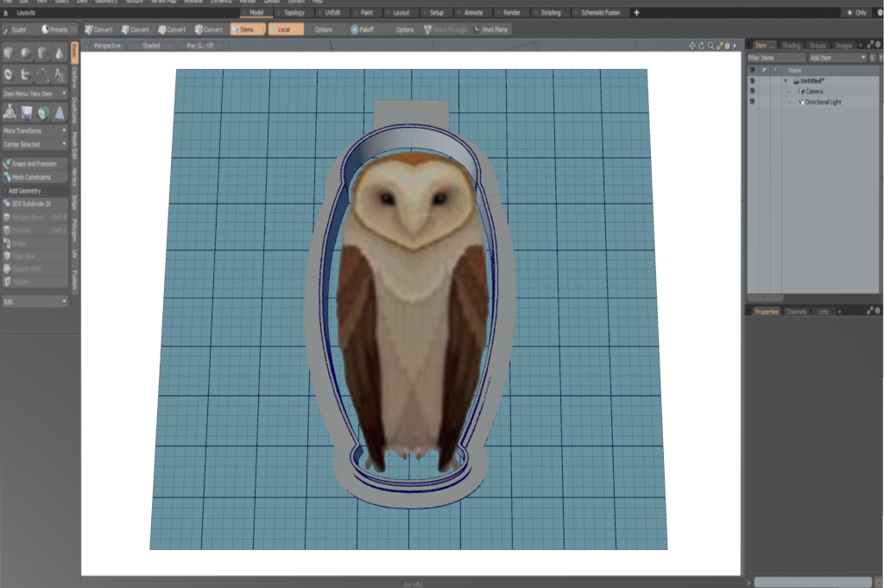
Task: Click the viewport right-arrow expand icon
Action: 735,46
